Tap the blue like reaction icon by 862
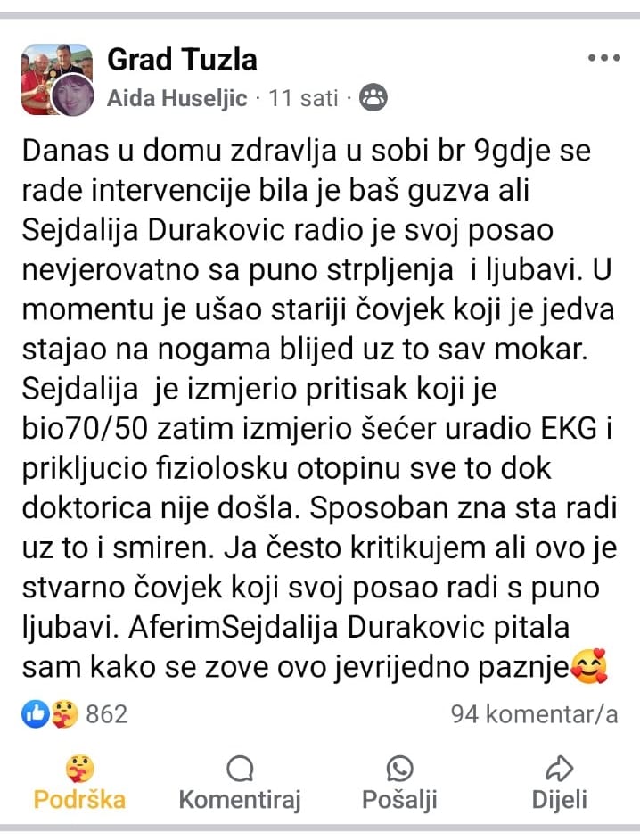The image size is (640, 840). pos(36,713)
